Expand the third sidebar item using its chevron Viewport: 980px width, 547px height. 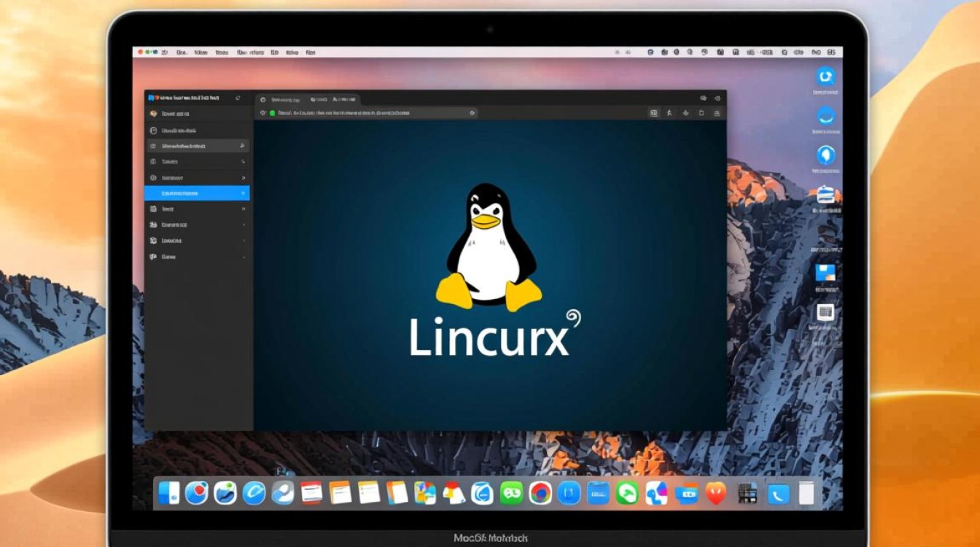[244, 145]
